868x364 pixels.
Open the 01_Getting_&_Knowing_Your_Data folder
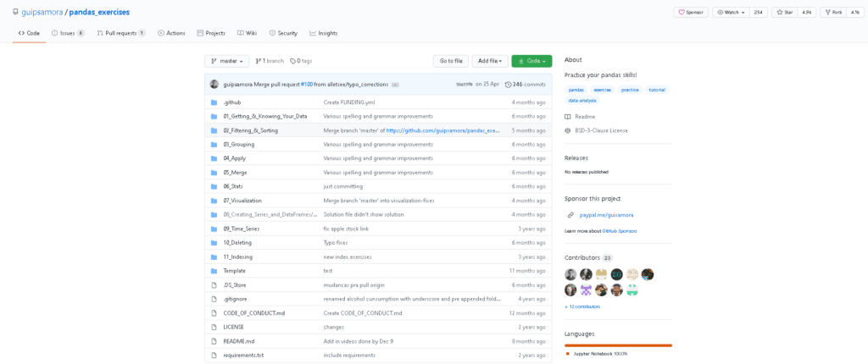[x=265, y=117]
